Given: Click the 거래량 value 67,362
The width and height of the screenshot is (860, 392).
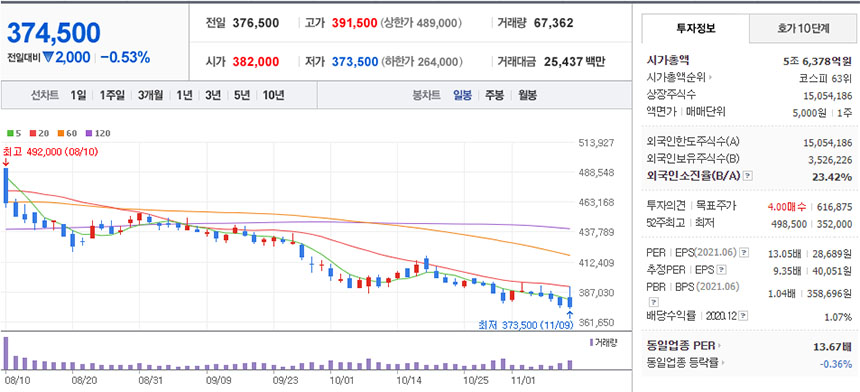Looking at the screenshot, I should click(553, 23).
